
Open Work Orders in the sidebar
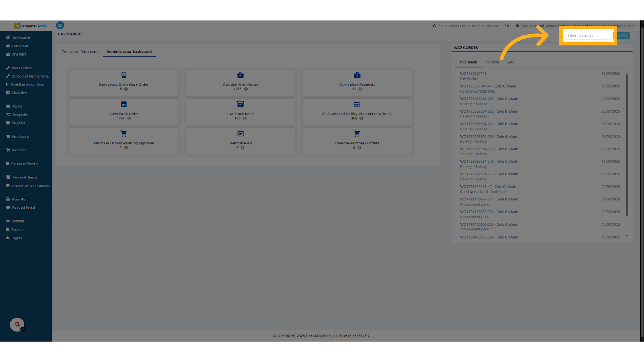22,68
